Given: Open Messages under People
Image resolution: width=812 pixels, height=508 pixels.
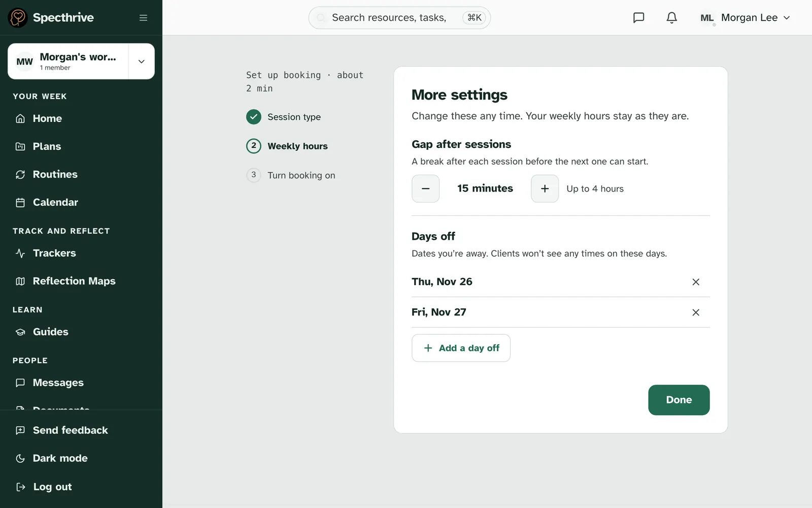Looking at the screenshot, I should pos(81,383).
